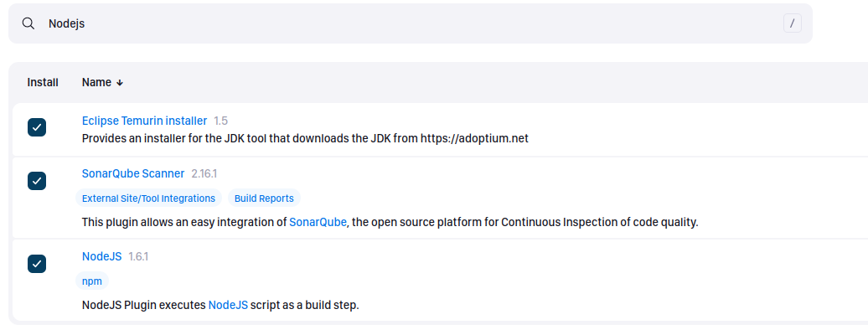The width and height of the screenshot is (868, 335).
Task: Focus the plugin search field containing Nodejs
Action: [411, 23]
